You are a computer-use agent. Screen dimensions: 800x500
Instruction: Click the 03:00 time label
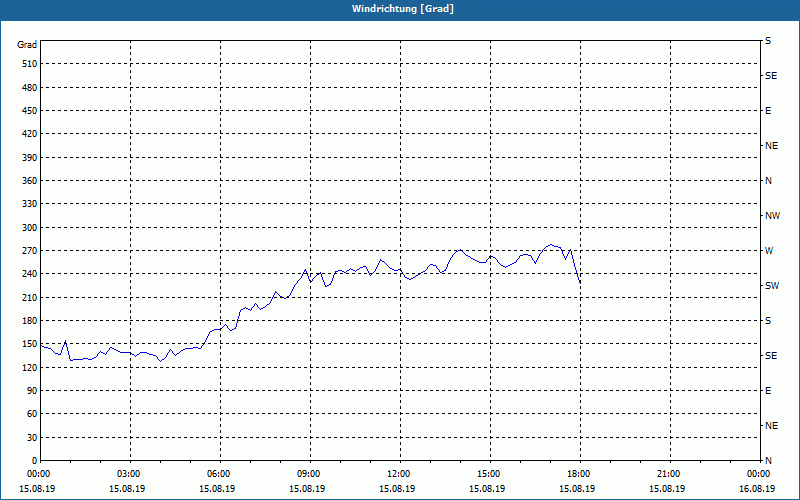(131, 474)
